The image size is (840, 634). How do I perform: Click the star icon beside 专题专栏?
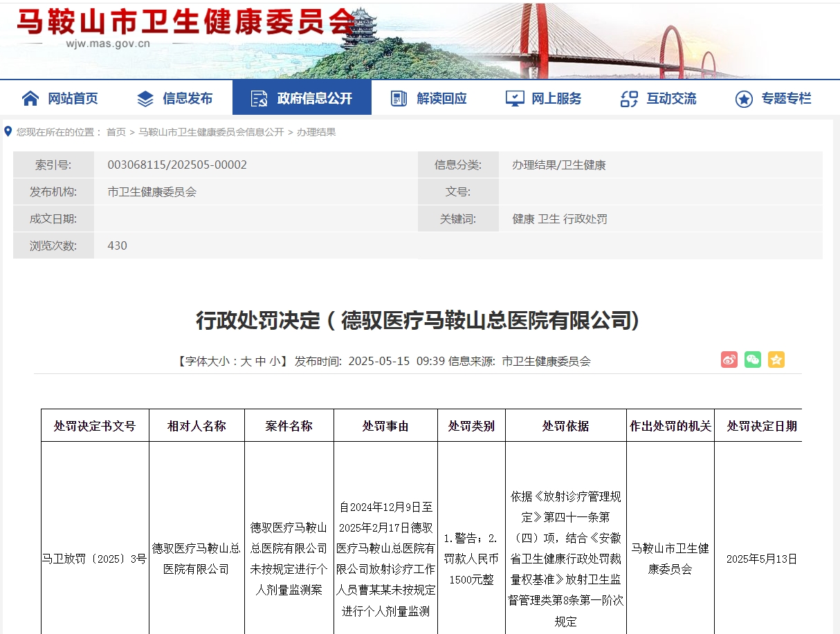pos(744,98)
